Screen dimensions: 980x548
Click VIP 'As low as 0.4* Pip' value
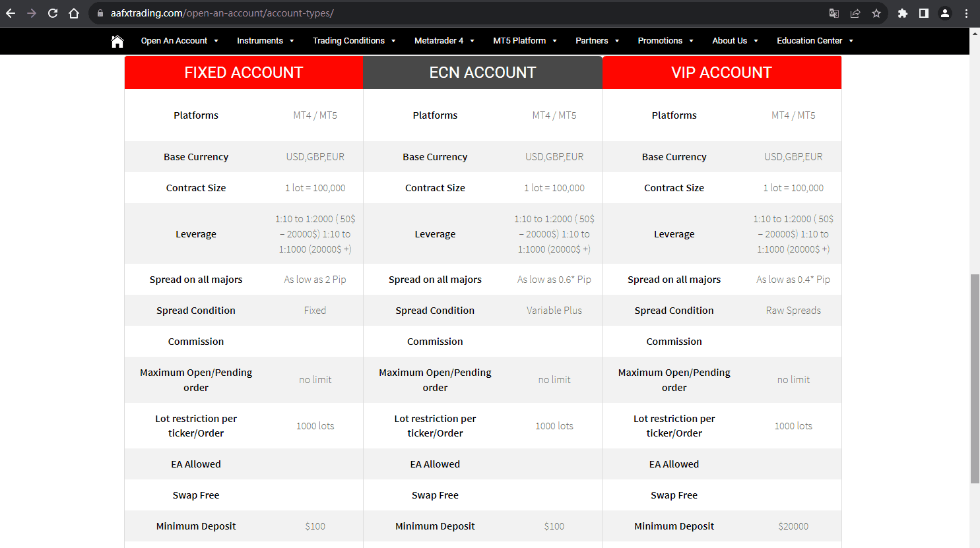coord(793,280)
